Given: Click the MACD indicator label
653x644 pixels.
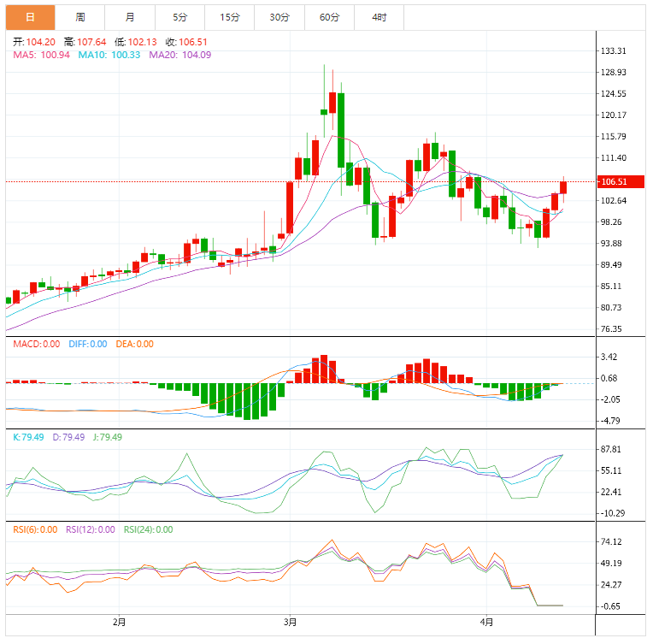Looking at the screenshot, I should (x=36, y=344).
